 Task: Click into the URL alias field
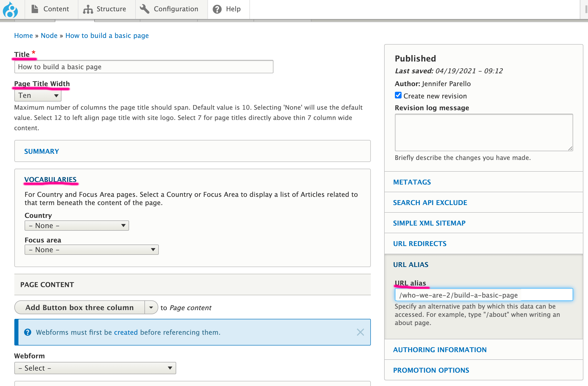[484, 295]
